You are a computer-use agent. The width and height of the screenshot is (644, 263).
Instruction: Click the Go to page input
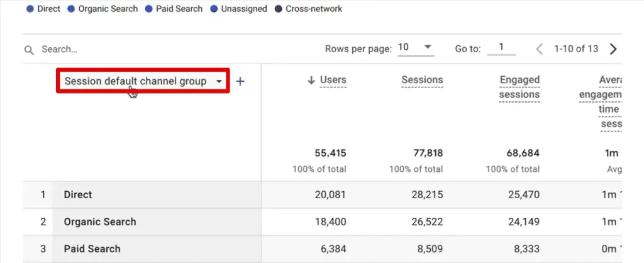[501, 48]
